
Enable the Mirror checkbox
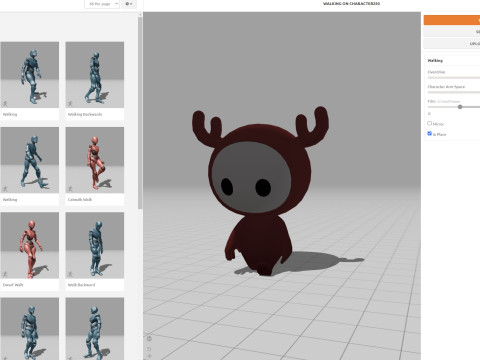tap(430, 123)
